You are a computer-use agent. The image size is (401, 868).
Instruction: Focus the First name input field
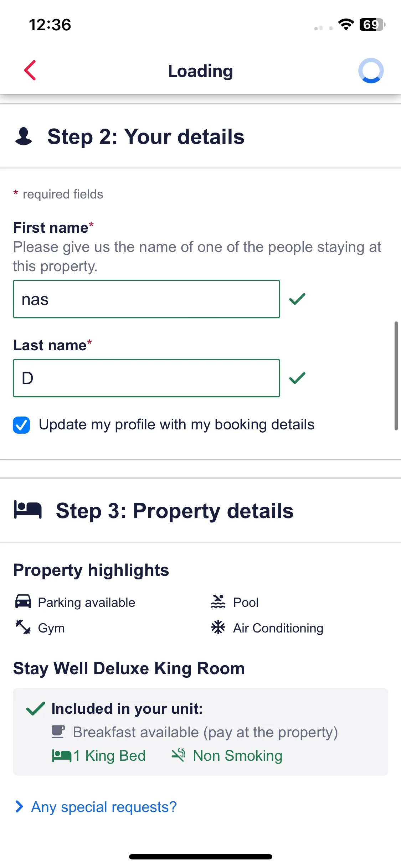tap(146, 299)
